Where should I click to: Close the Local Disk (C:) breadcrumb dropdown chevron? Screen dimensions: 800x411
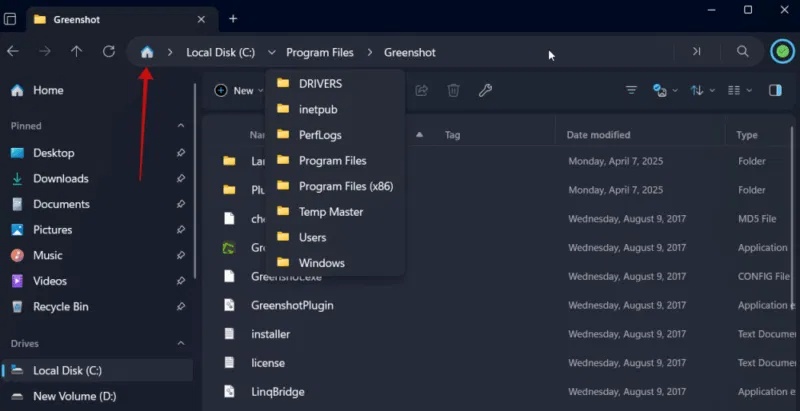271,52
